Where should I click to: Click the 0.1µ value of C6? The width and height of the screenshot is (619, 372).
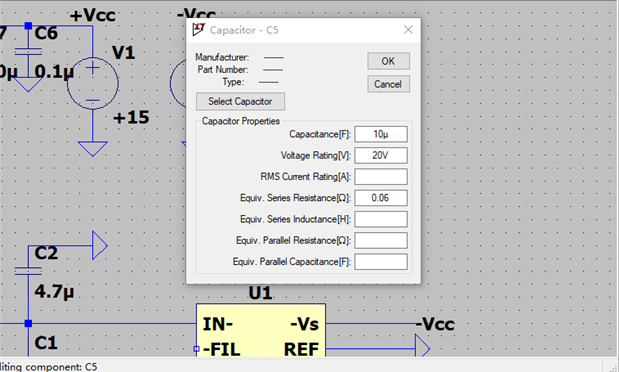point(54,72)
